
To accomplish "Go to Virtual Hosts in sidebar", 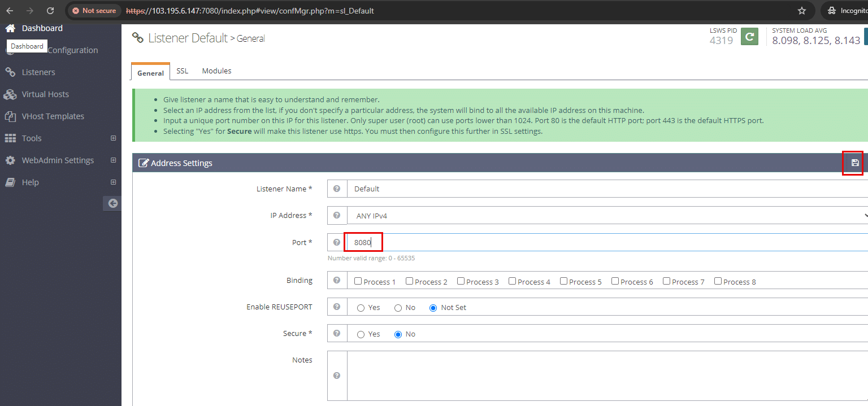I will (x=45, y=94).
